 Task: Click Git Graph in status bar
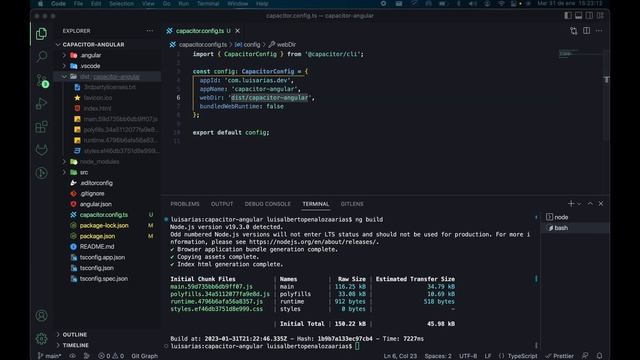144,356
